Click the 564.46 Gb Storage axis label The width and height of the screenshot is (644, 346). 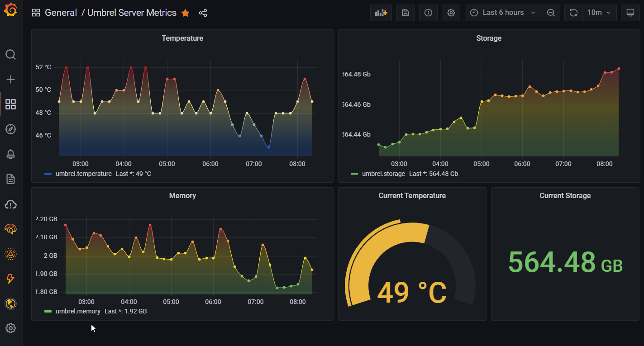[x=357, y=104]
